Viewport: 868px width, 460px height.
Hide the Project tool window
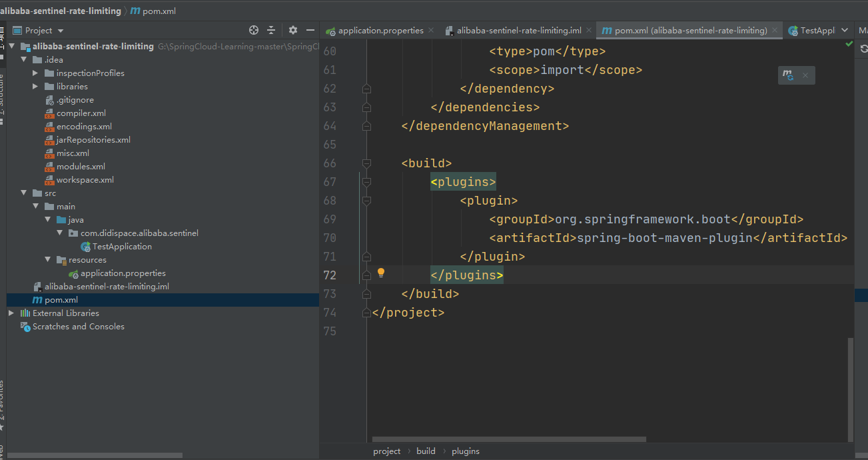[x=310, y=31]
